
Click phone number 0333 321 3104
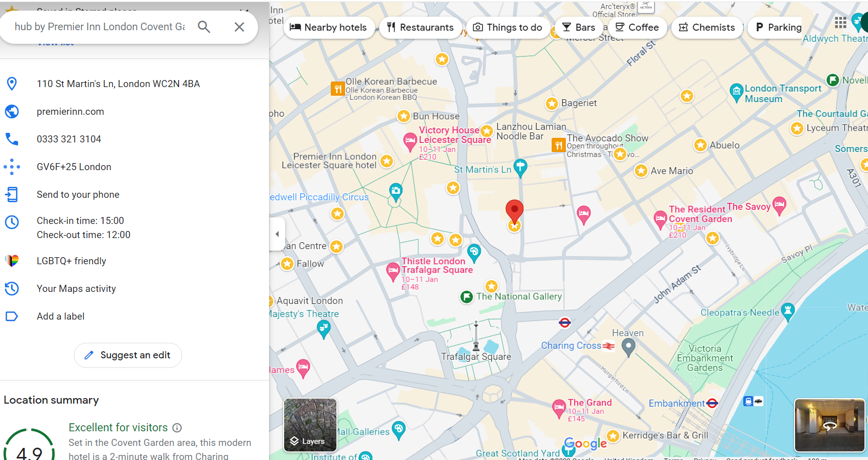click(69, 139)
